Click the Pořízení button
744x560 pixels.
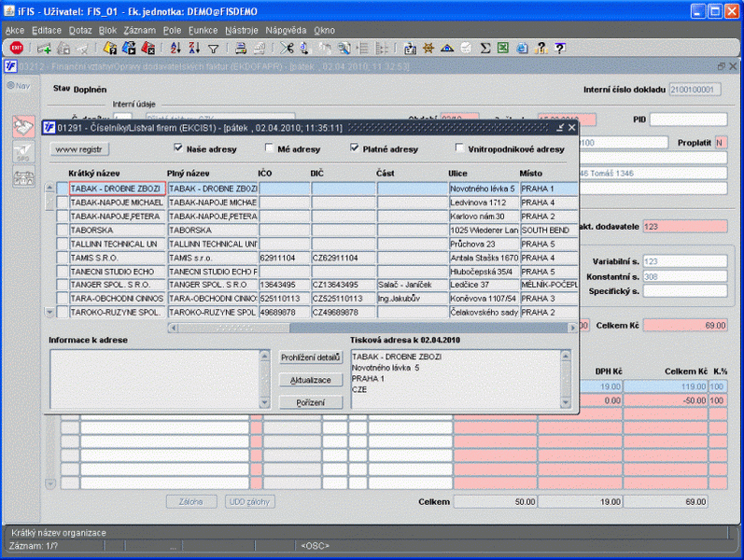click(311, 402)
